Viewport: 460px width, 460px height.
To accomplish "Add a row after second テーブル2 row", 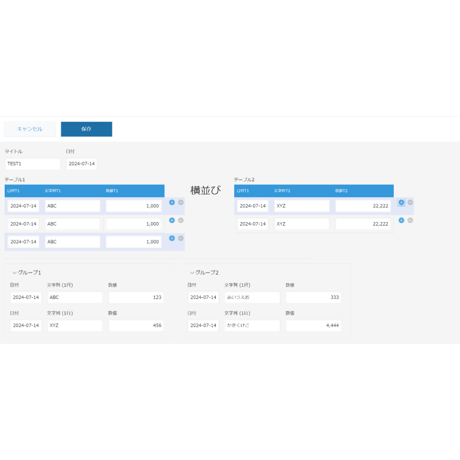I will [x=401, y=220].
